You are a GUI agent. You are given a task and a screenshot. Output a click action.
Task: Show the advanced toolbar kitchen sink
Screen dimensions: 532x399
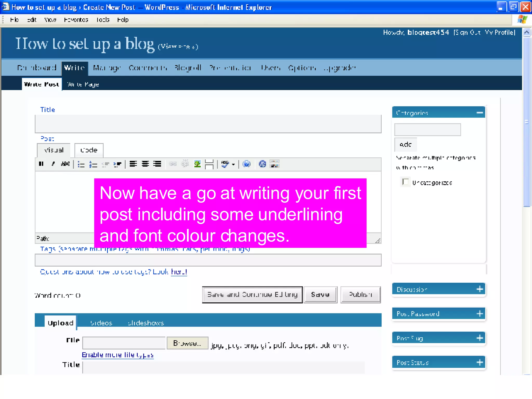click(x=275, y=164)
